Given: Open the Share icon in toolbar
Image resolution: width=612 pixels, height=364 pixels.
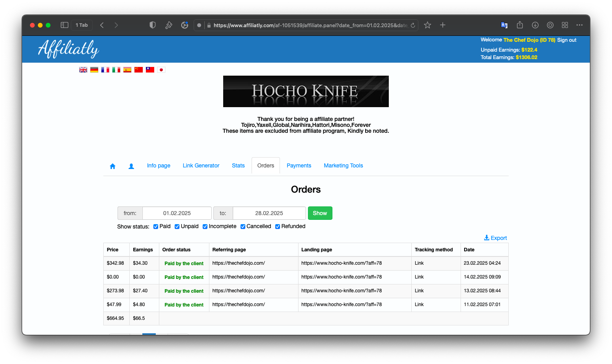Looking at the screenshot, I should 520,25.
